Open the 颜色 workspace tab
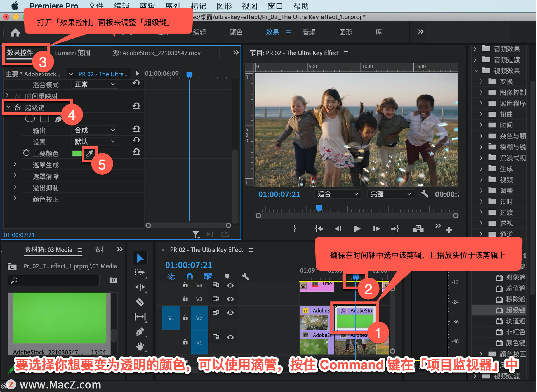Image resolution: width=537 pixels, height=392 pixels. (x=236, y=32)
